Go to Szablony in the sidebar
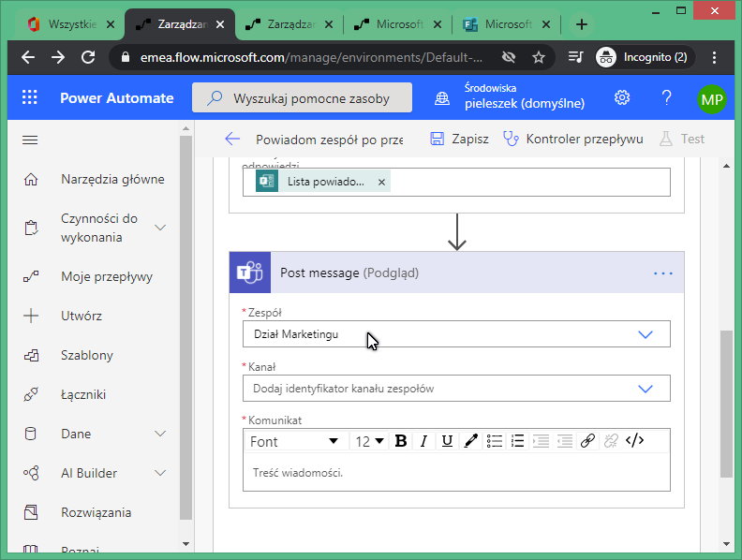 coord(86,355)
